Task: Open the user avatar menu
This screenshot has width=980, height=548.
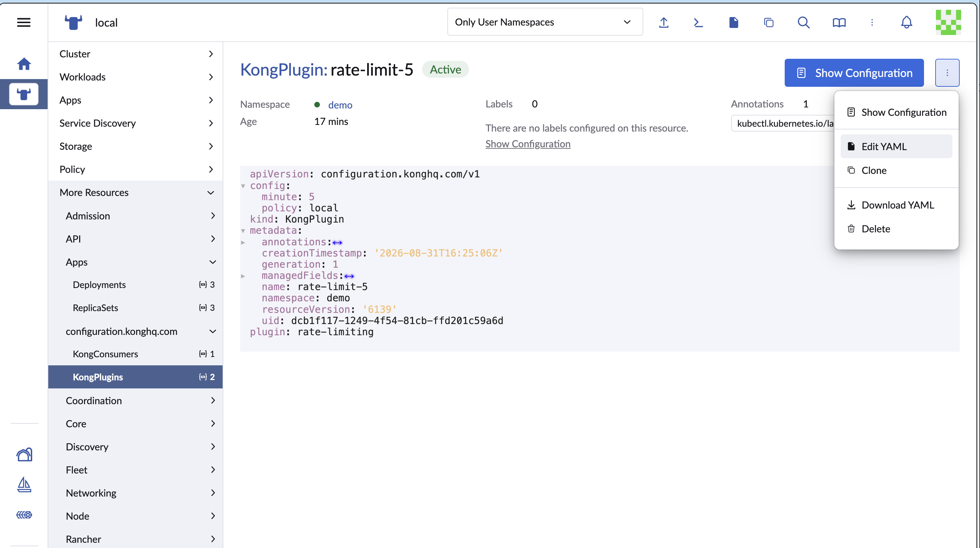Action: (948, 22)
